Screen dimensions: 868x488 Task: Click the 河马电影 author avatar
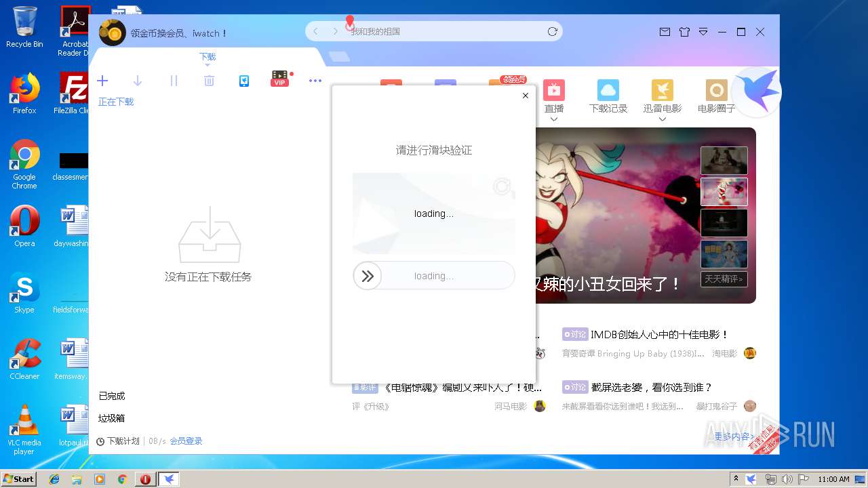[x=540, y=406]
